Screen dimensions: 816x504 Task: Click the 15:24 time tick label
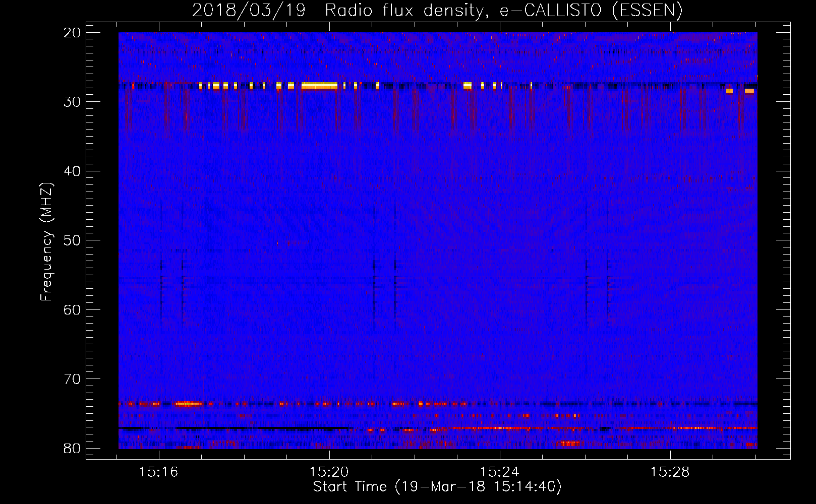[x=500, y=472]
